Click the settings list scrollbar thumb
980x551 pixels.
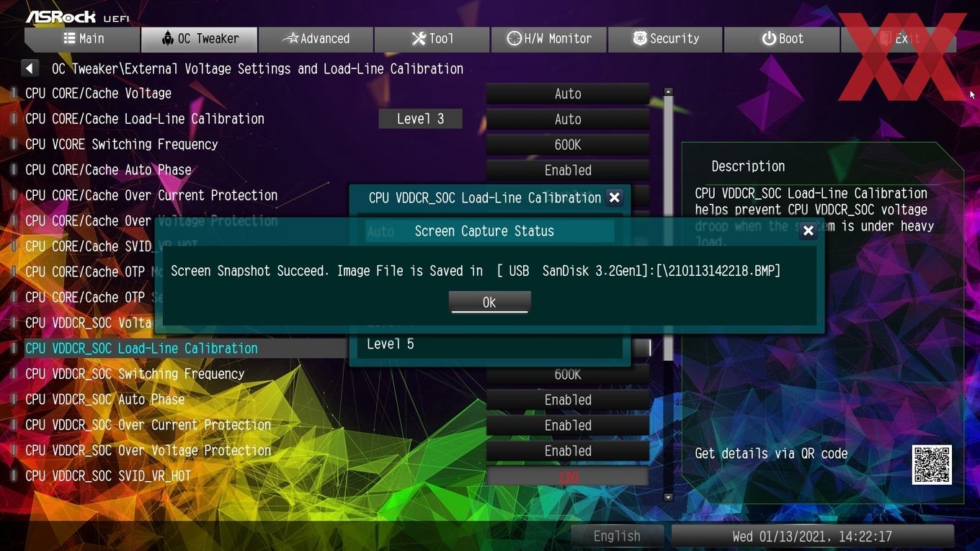click(x=668, y=229)
